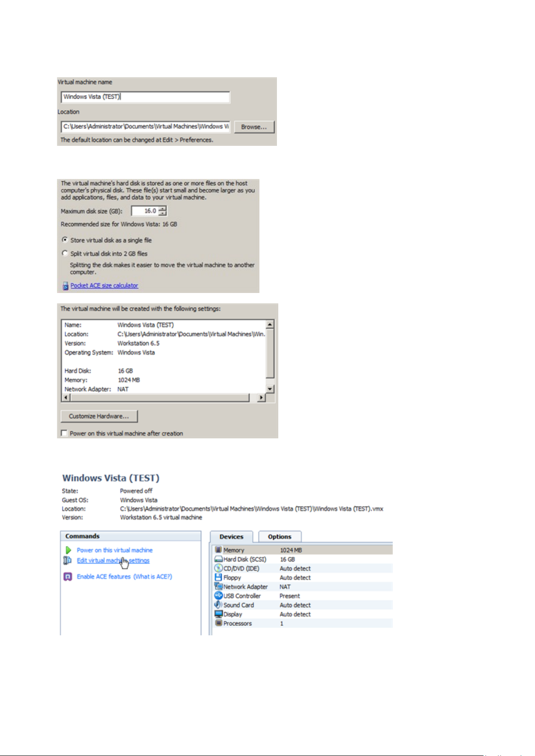This screenshot has height=756, width=535.
Task: Click the Commands panel header
Action: point(131,536)
